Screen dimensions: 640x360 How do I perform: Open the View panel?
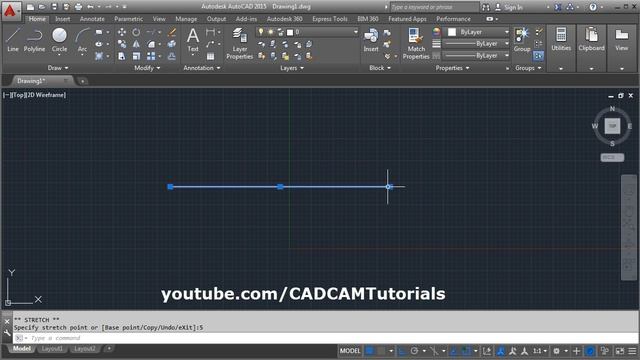(622, 40)
